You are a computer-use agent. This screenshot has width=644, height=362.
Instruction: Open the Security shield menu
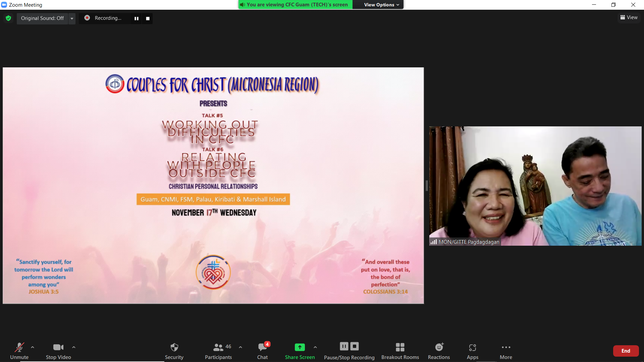[174, 351]
